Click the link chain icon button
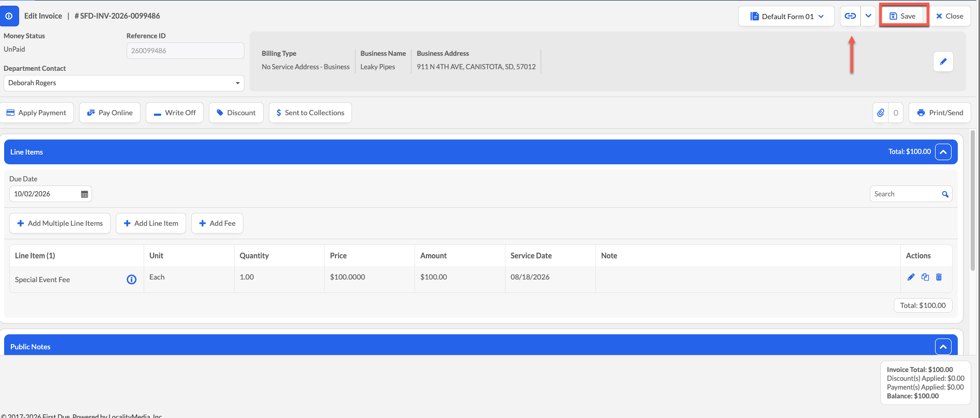980x418 pixels. tap(850, 16)
